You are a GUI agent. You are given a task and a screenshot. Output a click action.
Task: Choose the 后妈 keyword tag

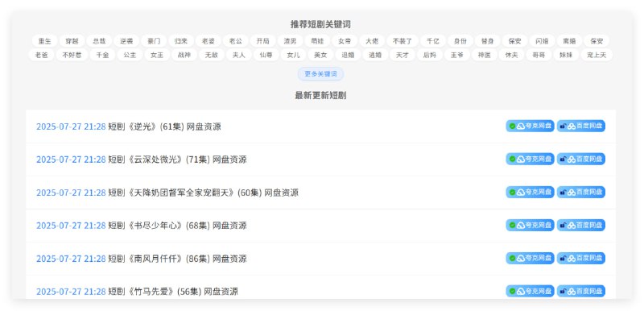click(430, 55)
